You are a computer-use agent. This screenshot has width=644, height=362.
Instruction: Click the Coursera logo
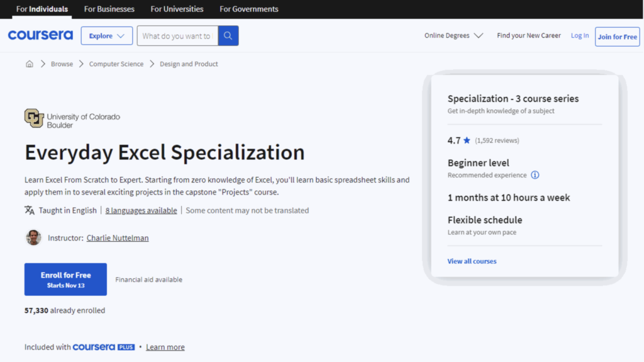[40, 36]
